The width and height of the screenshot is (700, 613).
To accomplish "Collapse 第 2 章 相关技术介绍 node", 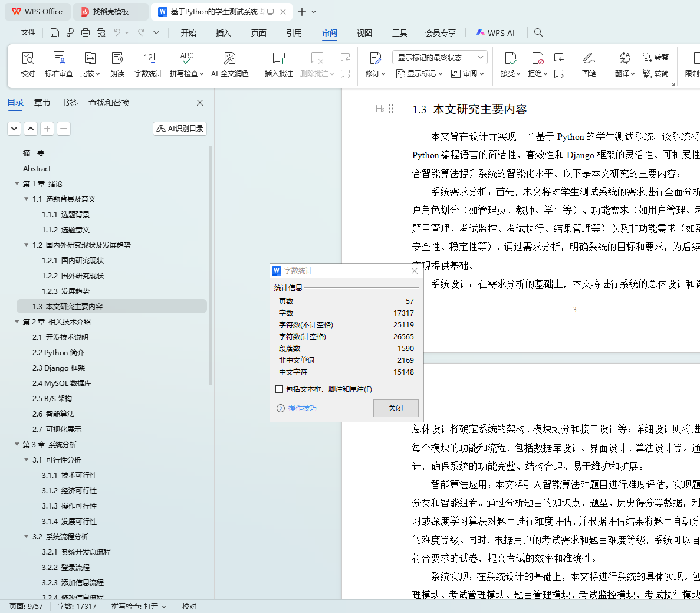I will point(17,322).
